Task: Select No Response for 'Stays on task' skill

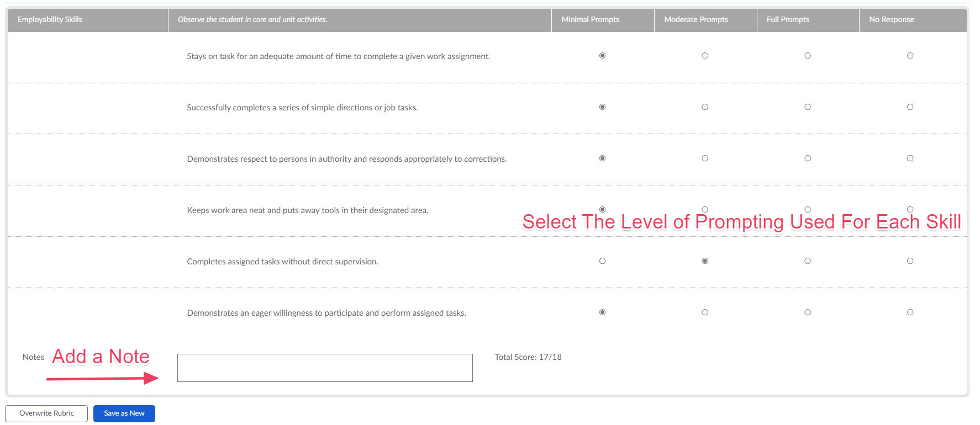Action: [x=910, y=56]
